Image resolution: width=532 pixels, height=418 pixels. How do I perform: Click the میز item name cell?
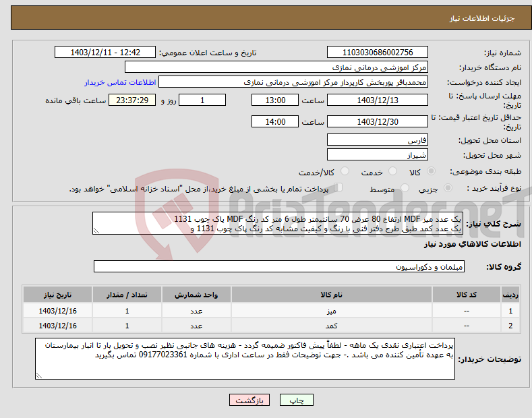coord(331,311)
